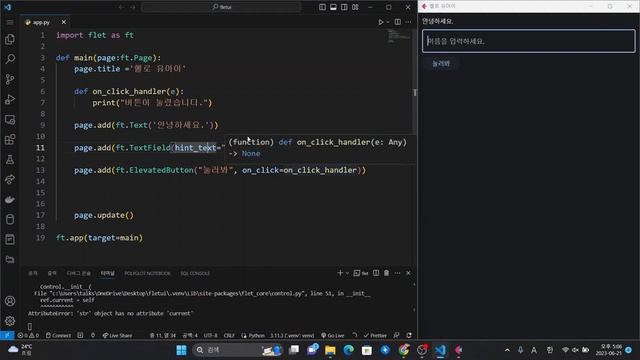Close the terminal panel
Screen dimensions: 640x360
coord(408,273)
